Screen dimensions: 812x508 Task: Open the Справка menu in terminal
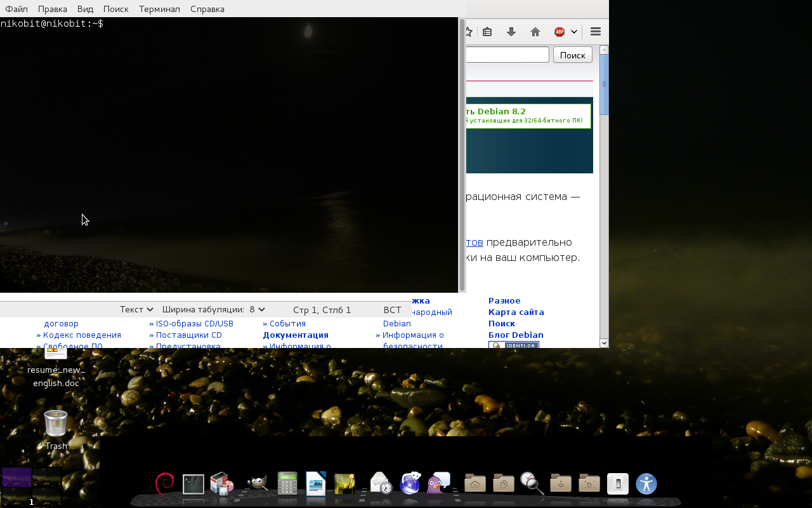click(x=207, y=9)
